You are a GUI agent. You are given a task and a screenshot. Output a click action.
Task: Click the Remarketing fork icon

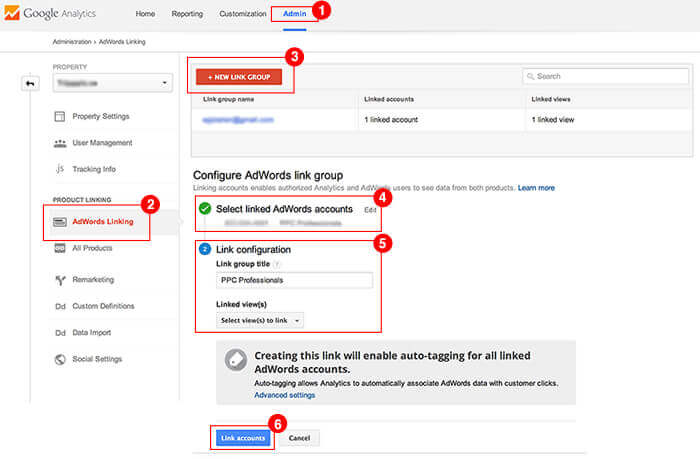pyautogui.click(x=60, y=280)
